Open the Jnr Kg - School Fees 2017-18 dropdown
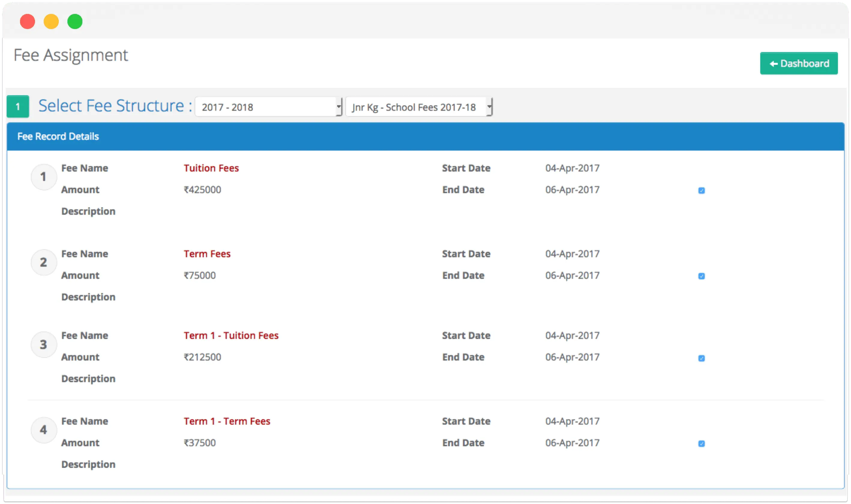Screen dimensions: 851x504 click(x=419, y=106)
